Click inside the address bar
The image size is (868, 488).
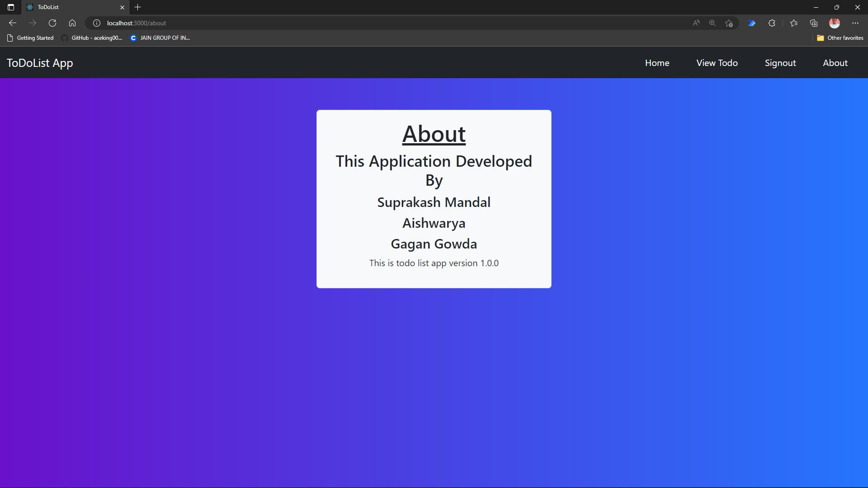pyautogui.click(x=316, y=23)
